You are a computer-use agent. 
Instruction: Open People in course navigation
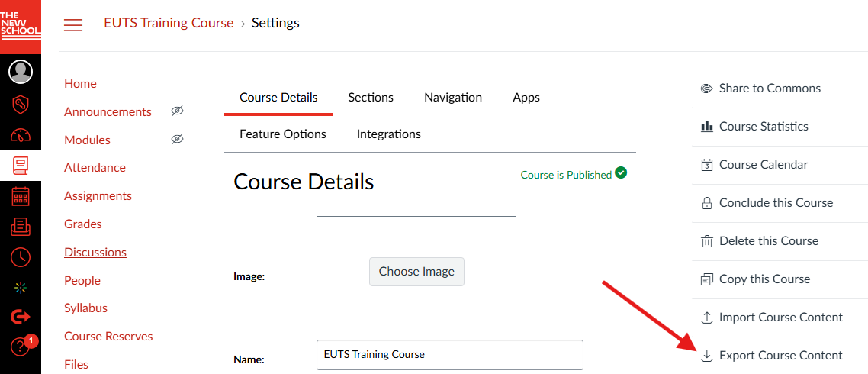click(x=82, y=280)
